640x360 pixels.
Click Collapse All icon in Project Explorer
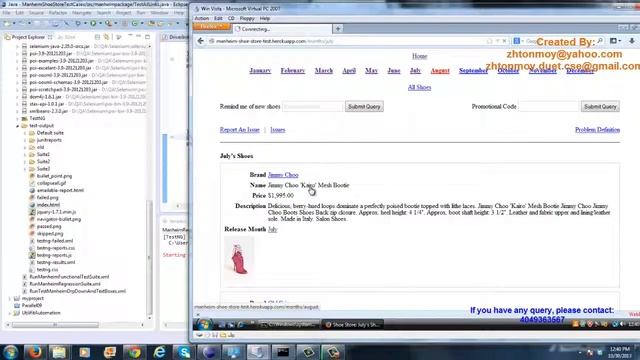click(97, 37)
